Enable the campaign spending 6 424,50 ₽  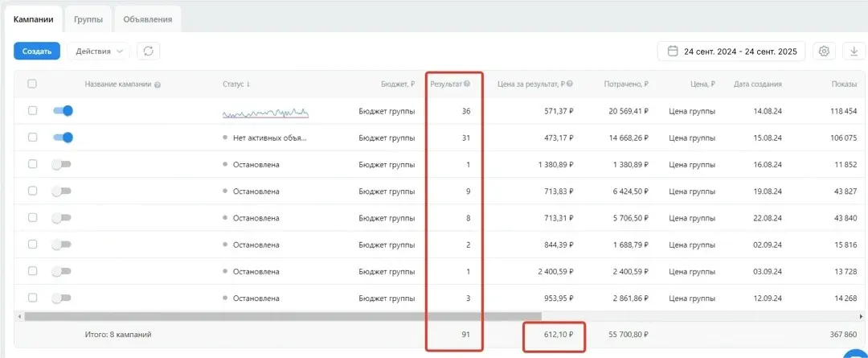pyautogui.click(x=61, y=191)
